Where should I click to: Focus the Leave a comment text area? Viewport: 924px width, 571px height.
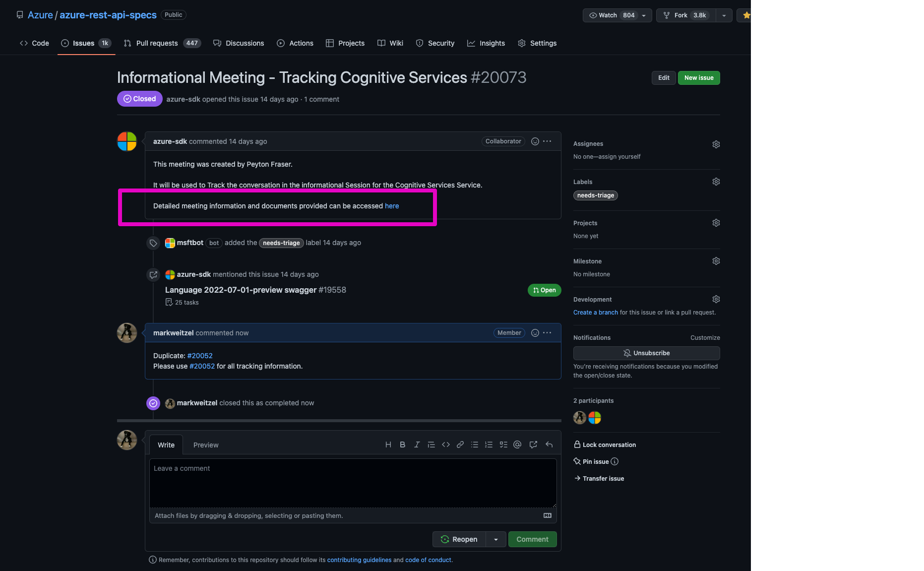[353, 483]
